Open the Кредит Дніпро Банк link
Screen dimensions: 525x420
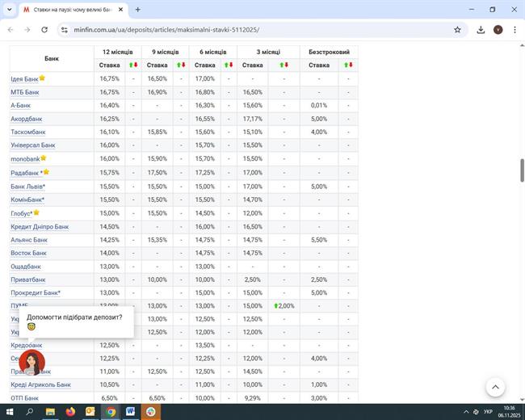pyautogui.click(x=40, y=227)
